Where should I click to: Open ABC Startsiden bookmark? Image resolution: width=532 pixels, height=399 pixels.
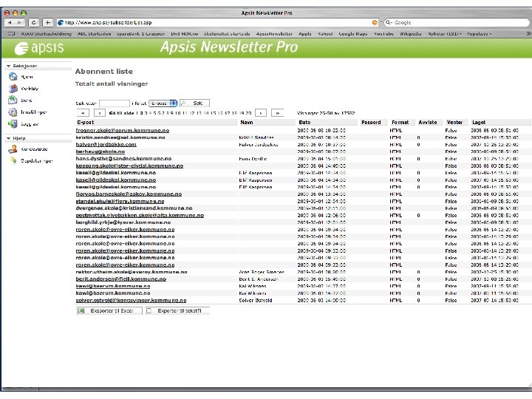(x=94, y=33)
